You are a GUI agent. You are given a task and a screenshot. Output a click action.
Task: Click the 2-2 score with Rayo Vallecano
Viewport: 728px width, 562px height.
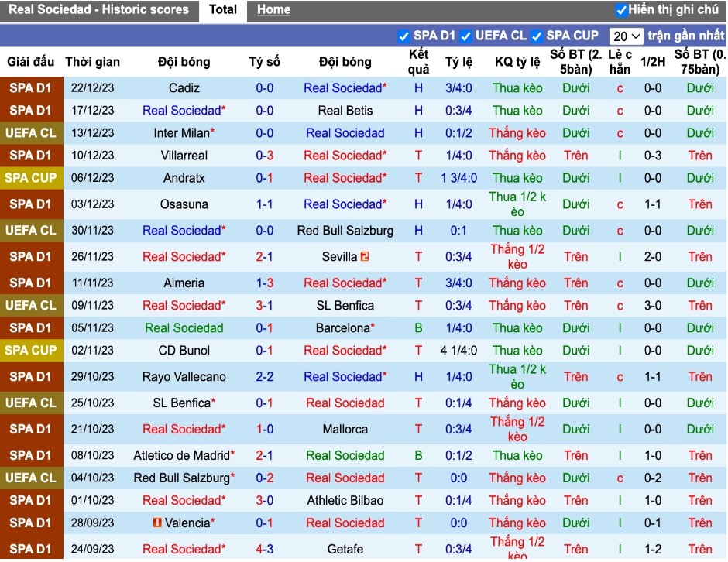[264, 376]
